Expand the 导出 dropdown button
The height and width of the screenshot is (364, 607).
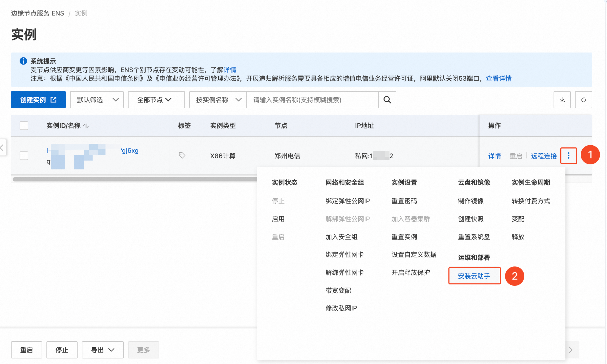pyautogui.click(x=102, y=350)
